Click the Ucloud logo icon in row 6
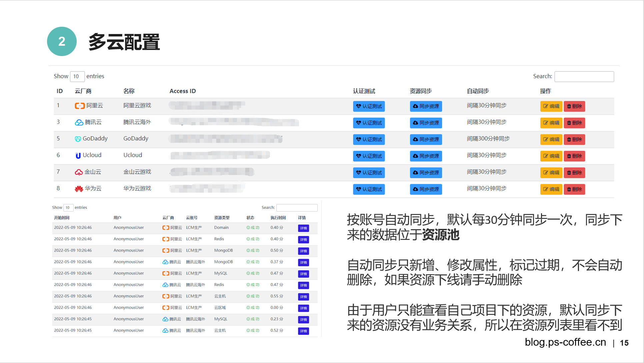This screenshot has width=644, height=363. coord(78,155)
